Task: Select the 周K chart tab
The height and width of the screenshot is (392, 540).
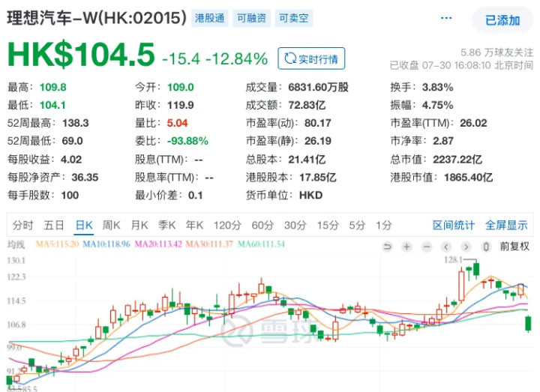Action: tap(111, 226)
